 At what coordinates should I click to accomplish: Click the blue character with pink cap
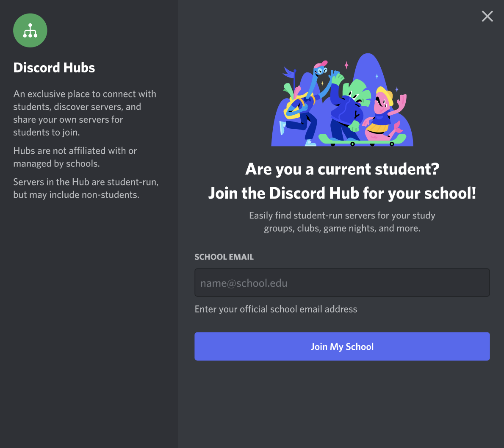[305, 103]
